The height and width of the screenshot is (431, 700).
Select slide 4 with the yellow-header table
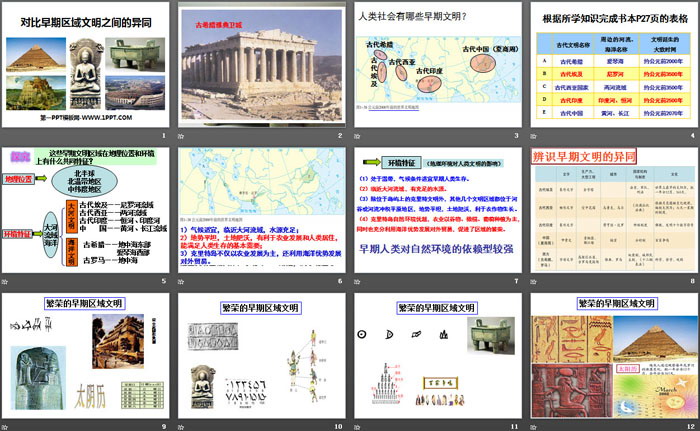tap(610, 66)
